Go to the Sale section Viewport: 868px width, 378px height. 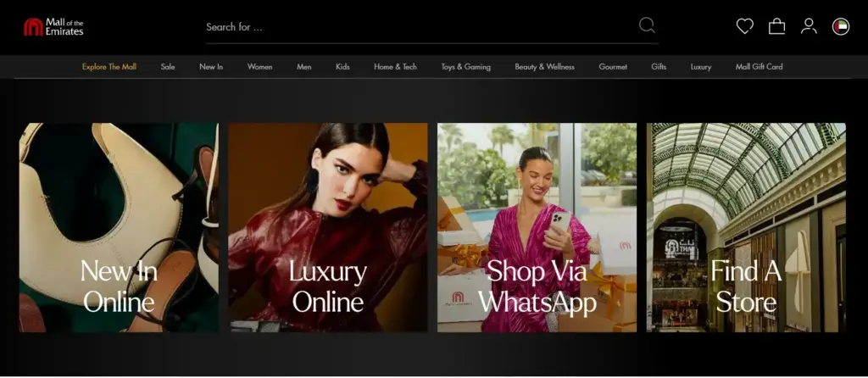[x=168, y=67]
